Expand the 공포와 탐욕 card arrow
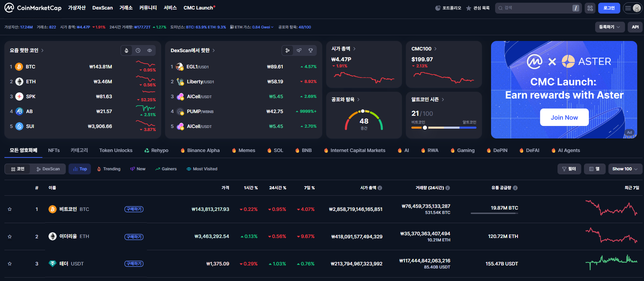This screenshot has height=281, width=644. tap(358, 100)
